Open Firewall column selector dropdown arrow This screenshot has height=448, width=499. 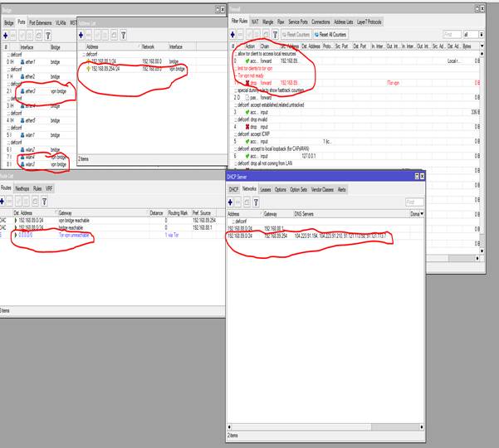tap(482, 46)
